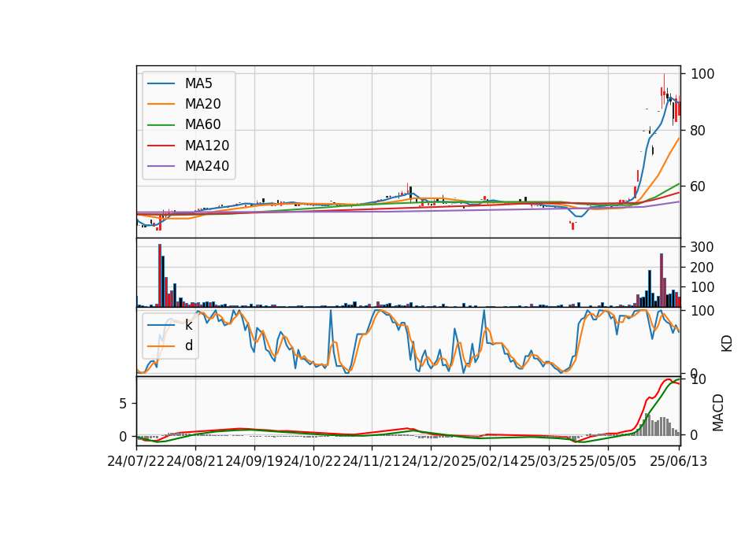The width and height of the screenshot is (756, 543).
Task: Click the 24/08/21 date tick label
Action: point(195,461)
